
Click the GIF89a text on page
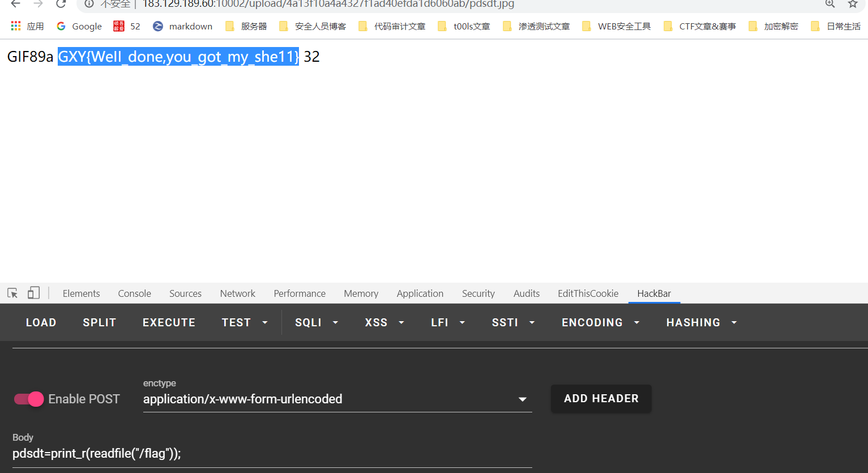[x=30, y=57]
